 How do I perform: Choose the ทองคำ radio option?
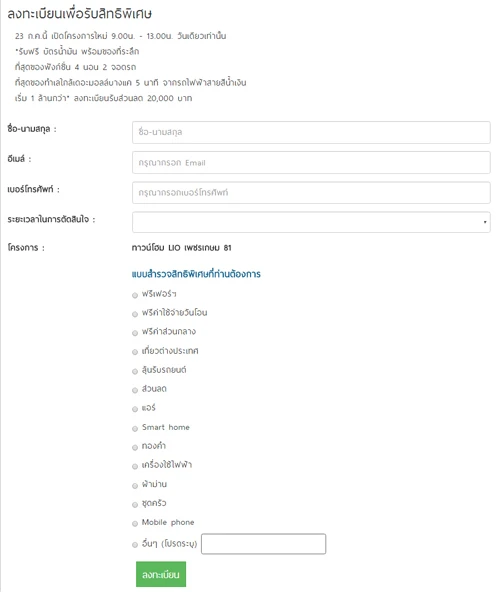click(135, 447)
